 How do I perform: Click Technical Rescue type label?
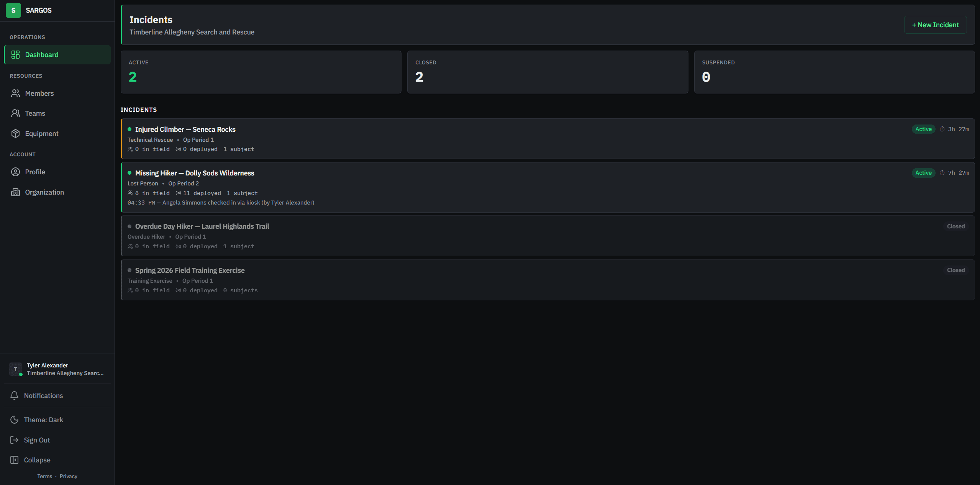[150, 140]
